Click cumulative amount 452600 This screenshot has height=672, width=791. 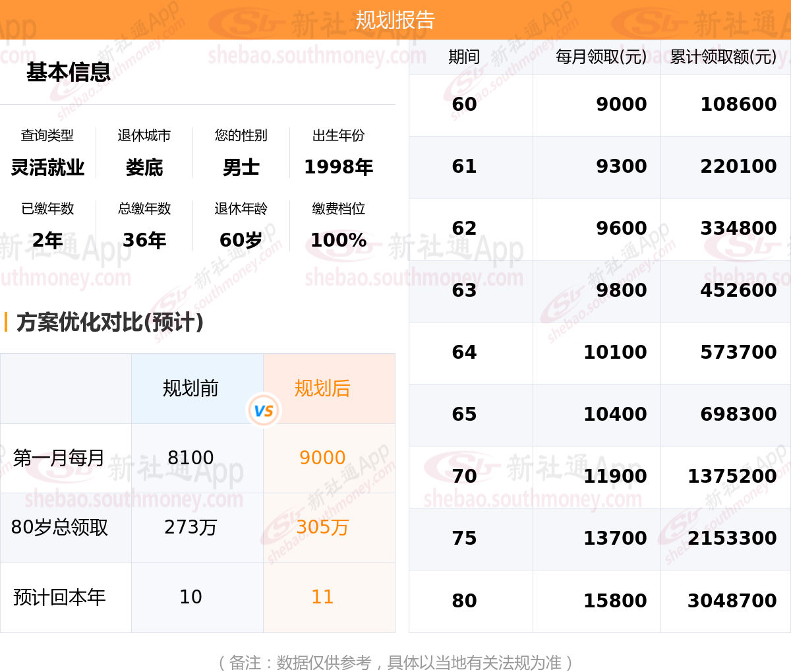[738, 290]
